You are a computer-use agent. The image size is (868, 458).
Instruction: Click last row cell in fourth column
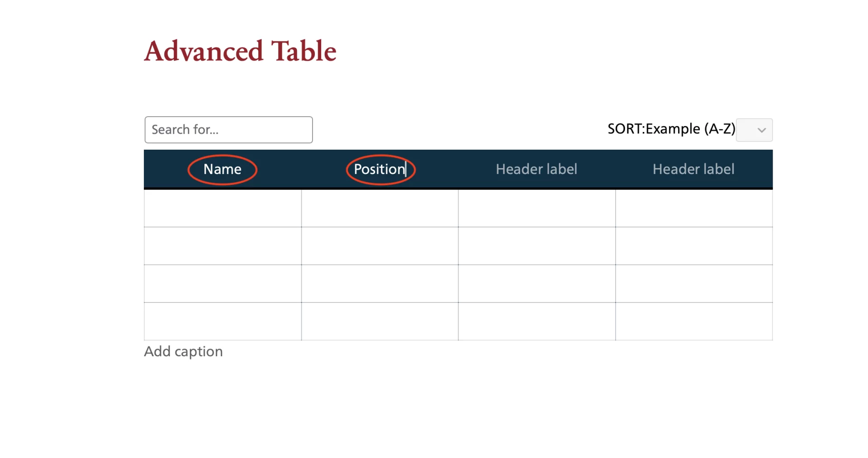[x=694, y=321]
